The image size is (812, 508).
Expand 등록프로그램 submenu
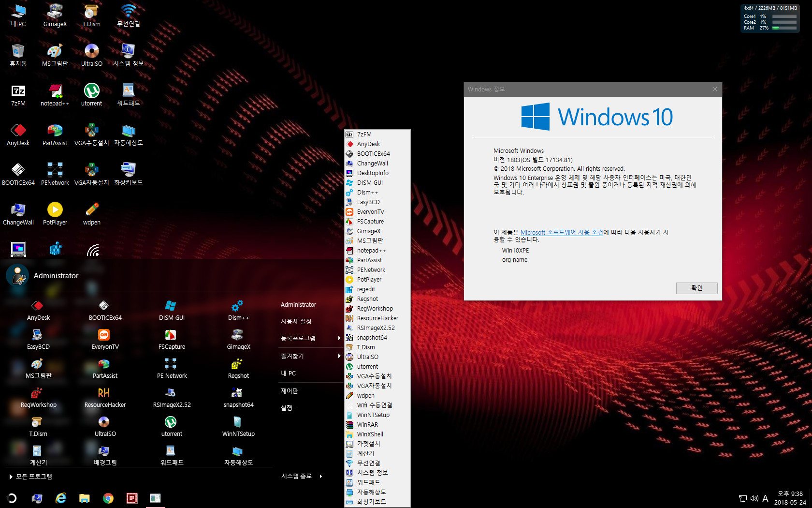(311, 338)
